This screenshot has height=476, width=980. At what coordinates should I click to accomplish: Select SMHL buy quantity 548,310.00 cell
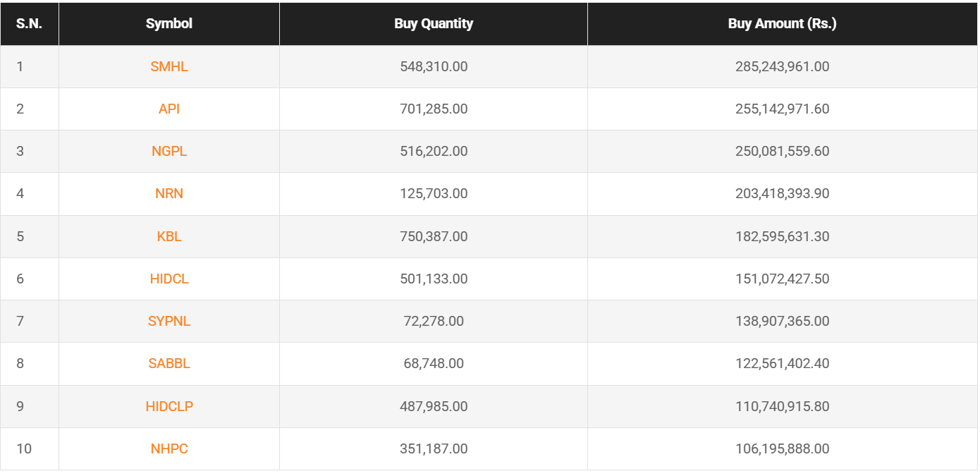coord(434,67)
